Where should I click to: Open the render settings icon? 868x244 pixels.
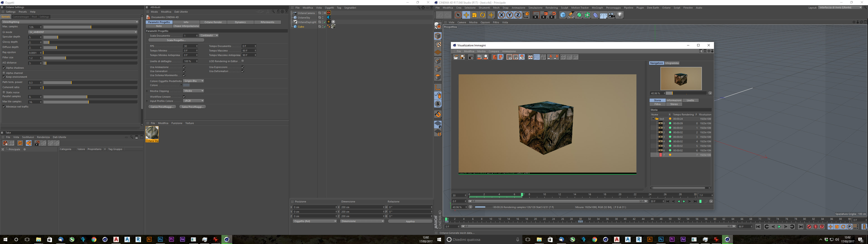(x=552, y=15)
